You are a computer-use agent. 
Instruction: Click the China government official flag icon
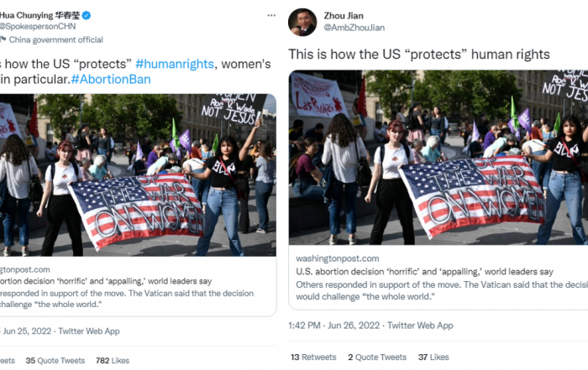[x=3, y=39]
